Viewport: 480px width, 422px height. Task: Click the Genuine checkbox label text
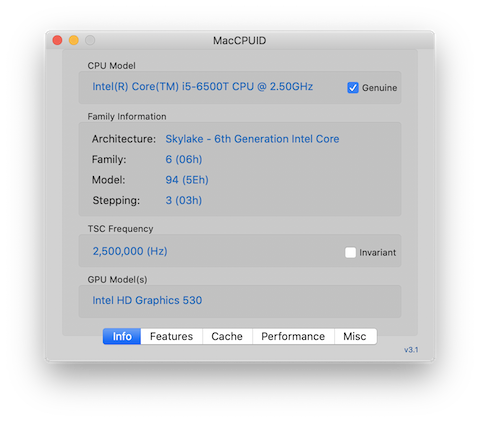pos(379,88)
